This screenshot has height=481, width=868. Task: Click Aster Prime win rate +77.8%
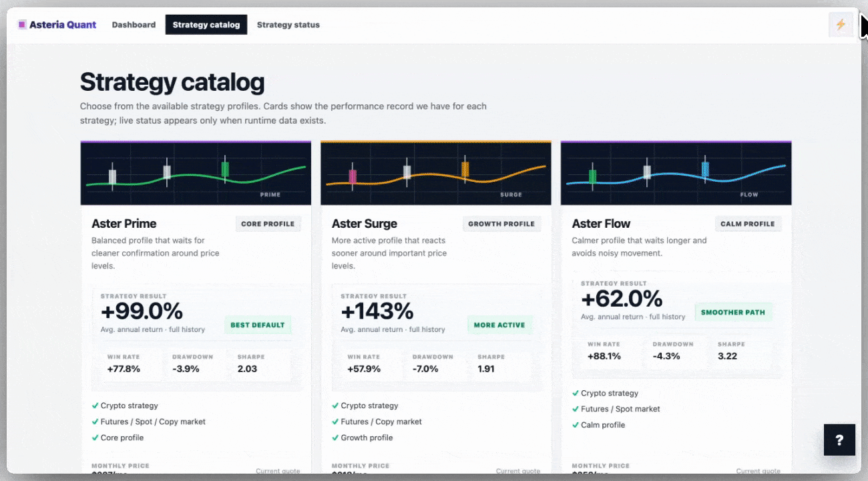pyautogui.click(x=124, y=369)
